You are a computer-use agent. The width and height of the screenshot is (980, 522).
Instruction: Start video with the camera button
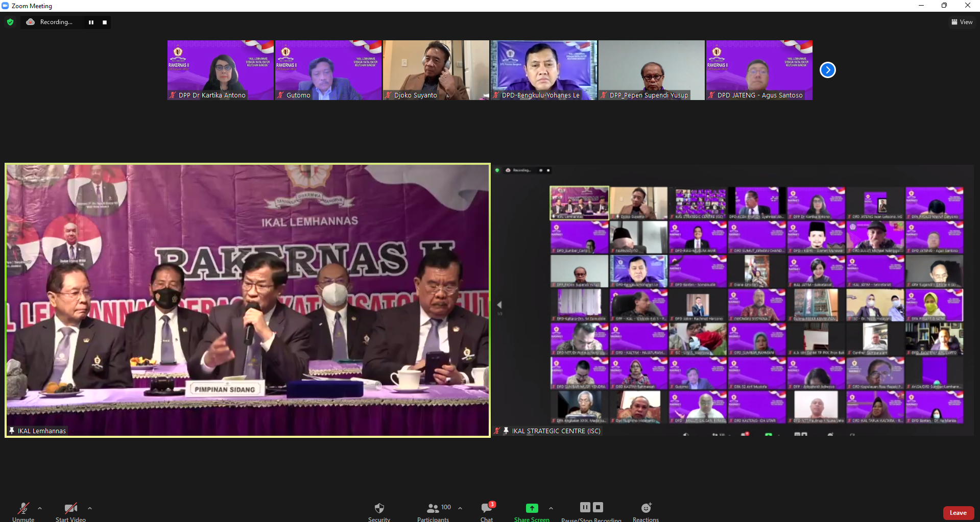click(x=70, y=511)
